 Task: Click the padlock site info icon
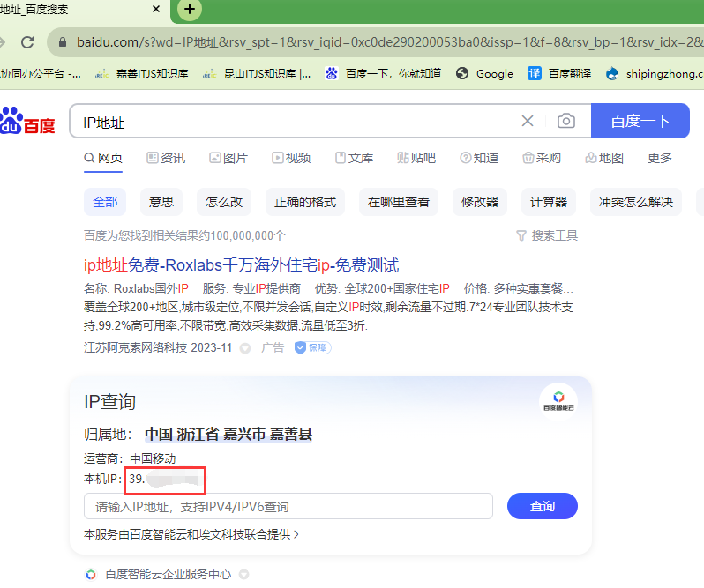(63, 42)
